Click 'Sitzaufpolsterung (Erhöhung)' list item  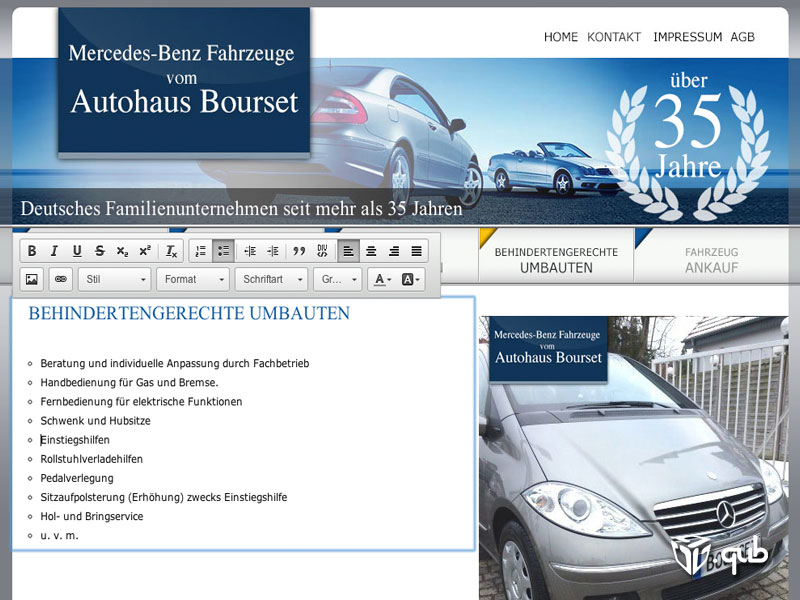click(x=164, y=497)
